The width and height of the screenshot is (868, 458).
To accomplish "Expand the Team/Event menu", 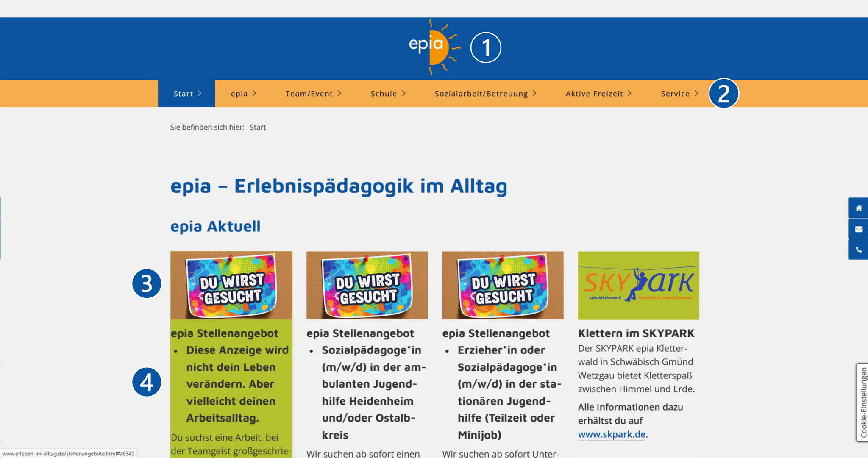I will (313, 94).
